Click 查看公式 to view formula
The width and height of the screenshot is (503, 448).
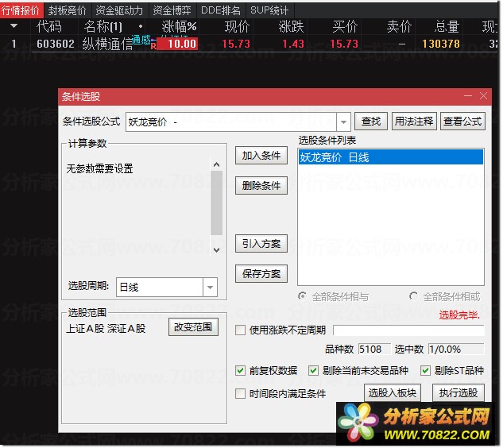point(463,122)
